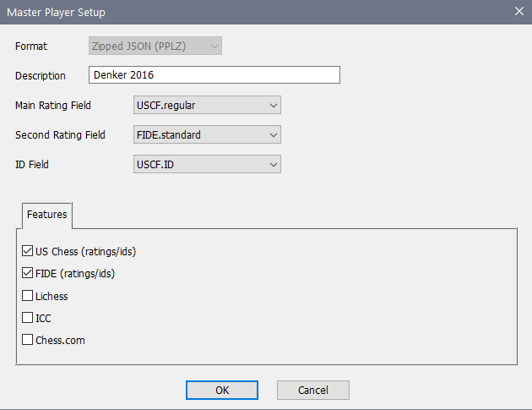Screen dimensions: 532x410
Task: Click the Master Player Setup title bar
Action: coord(253,12)
